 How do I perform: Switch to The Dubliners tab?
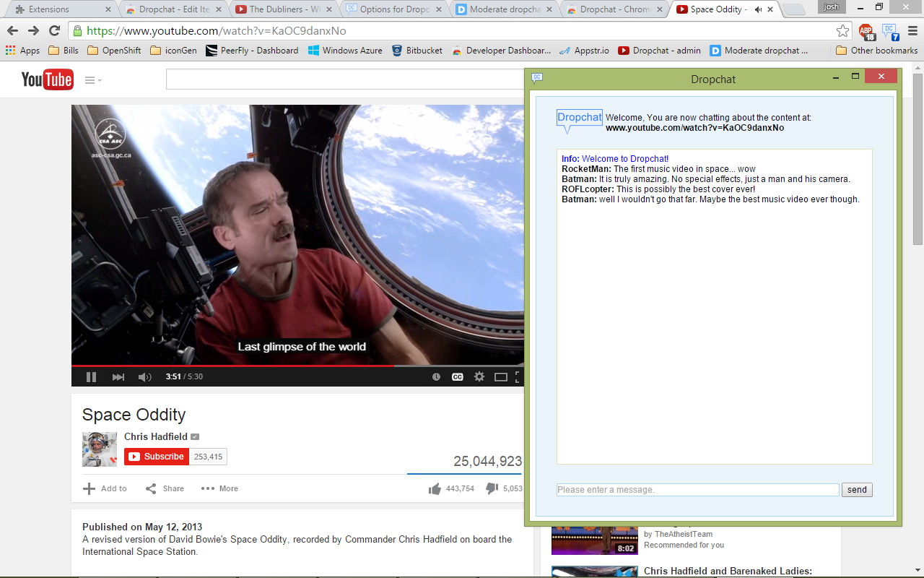(x=285, y=9)
